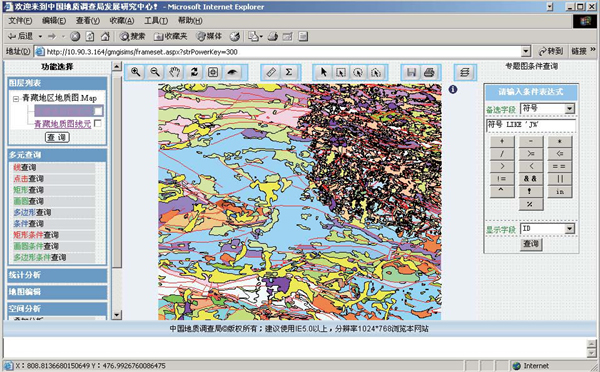The width and height of the screenshot is (600, 372).
Task: Select the arrow pointer select tool
Action: tap(324, 72)
